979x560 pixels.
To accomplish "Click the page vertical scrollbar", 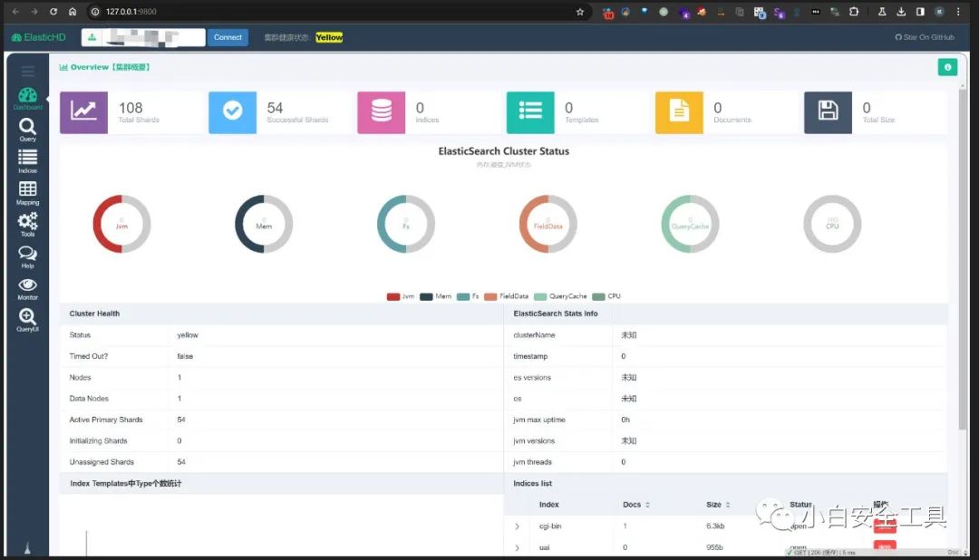I will tap(962, 259).
